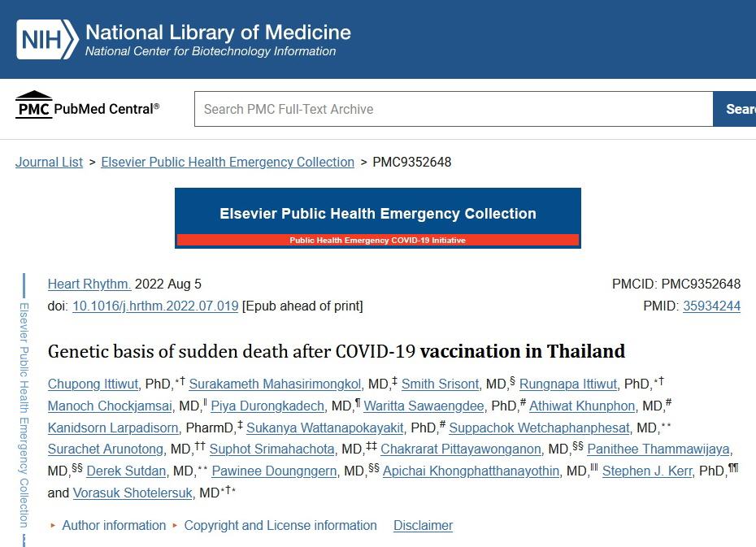Open the PMC PubMed Central logo
The height and width of the screenshot is (547, 756).
coord(87,105)
